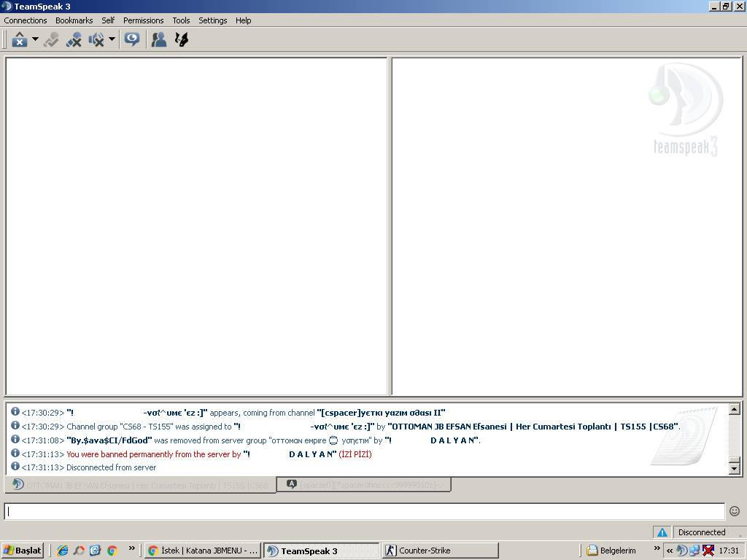
Task: Click the red X tray icon
Action: [708, 551]
